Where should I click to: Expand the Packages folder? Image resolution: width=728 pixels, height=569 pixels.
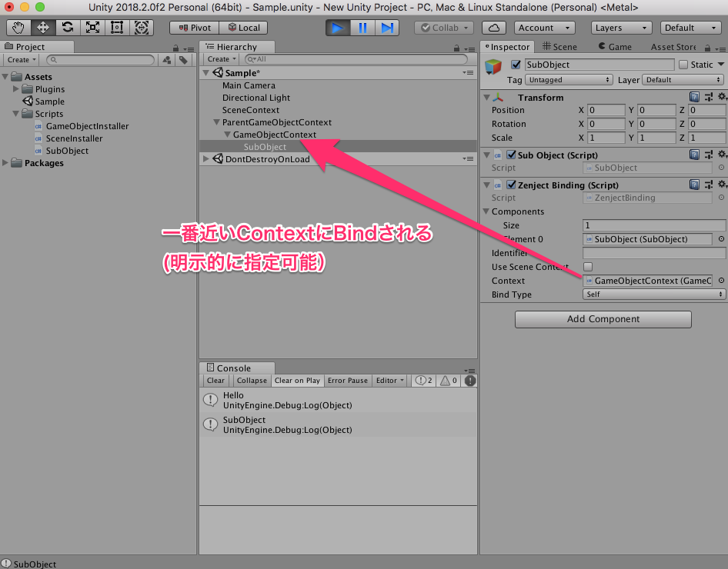pyautogui.click(x=5, y=162)
